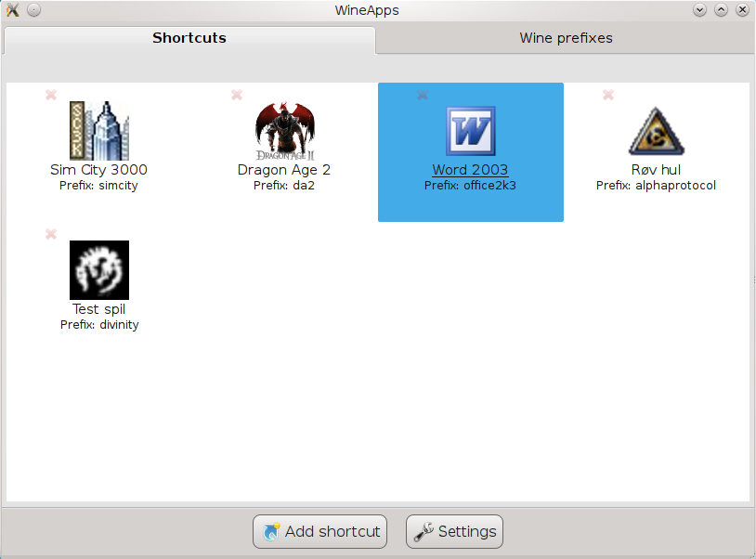756x559 pixels.
Task: Remove the Test spil shortcut
Action: 51,234
